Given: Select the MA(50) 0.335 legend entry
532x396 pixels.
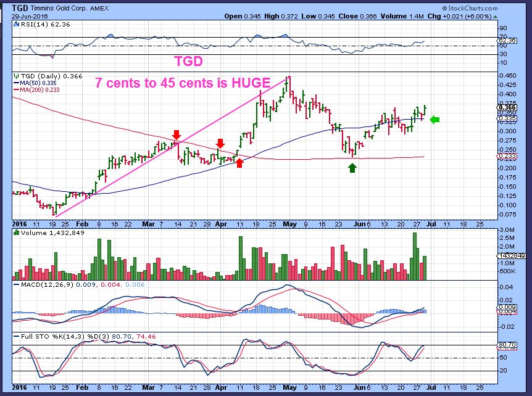Looking at the screenshot, I should coord(35,83).
